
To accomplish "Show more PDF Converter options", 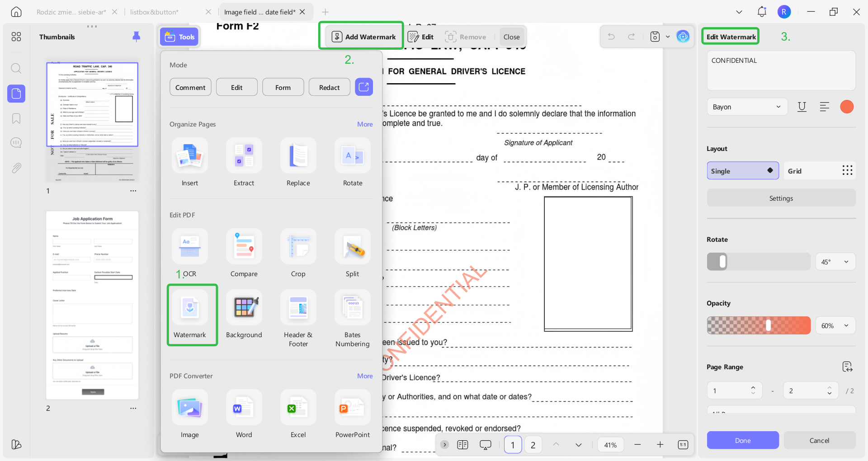I will tap(365, 376).
